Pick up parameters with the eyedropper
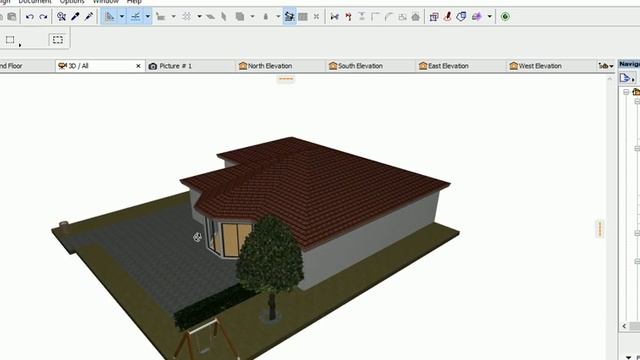640x360 pixels. [x=75, y=17]
